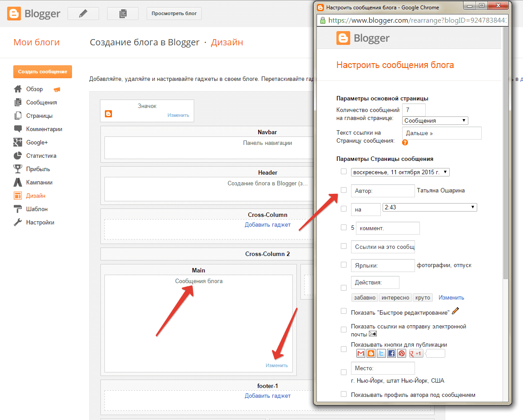Toggle the Автор checkbox

343,190
